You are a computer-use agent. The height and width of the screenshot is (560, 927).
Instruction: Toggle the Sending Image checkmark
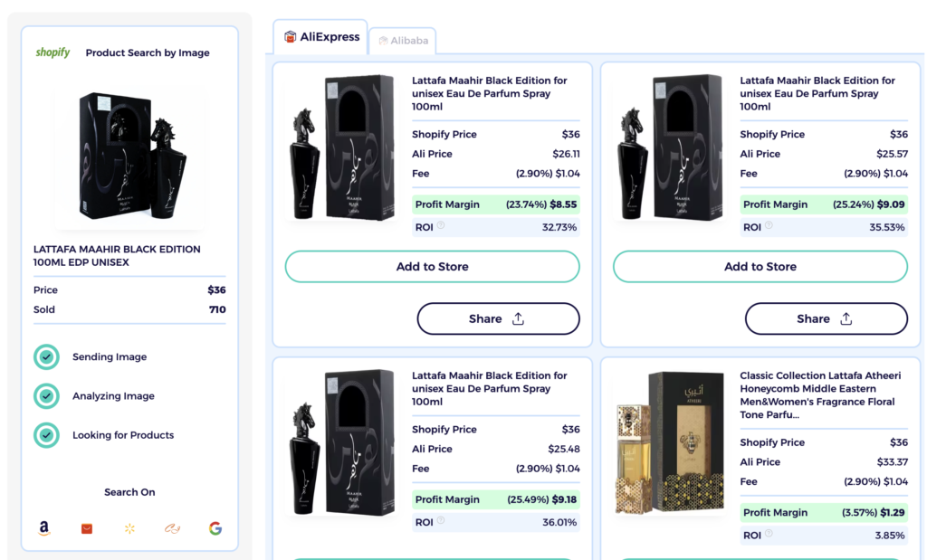46,357
